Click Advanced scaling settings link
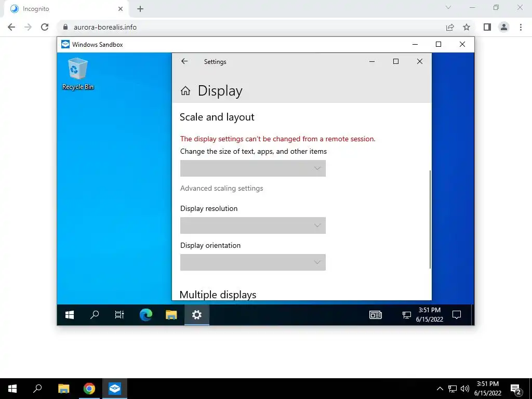Viewport: 532px width, 399px height. coord(221,188)
